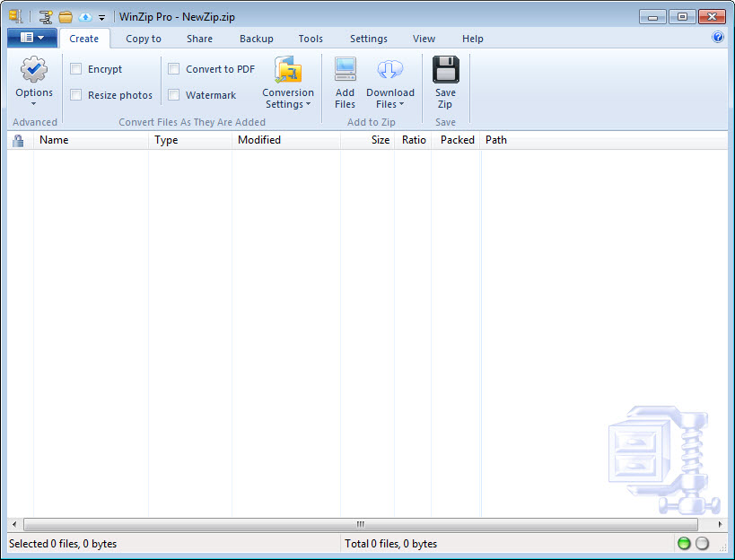Tick the Resize photos checkbox

(x=76, y=95)
